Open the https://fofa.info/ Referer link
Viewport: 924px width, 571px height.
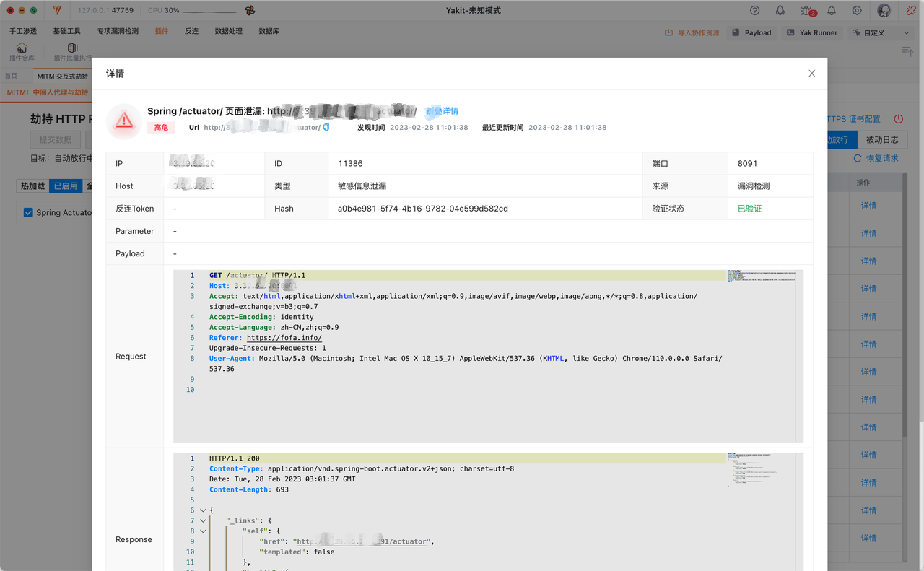[284, 338]
